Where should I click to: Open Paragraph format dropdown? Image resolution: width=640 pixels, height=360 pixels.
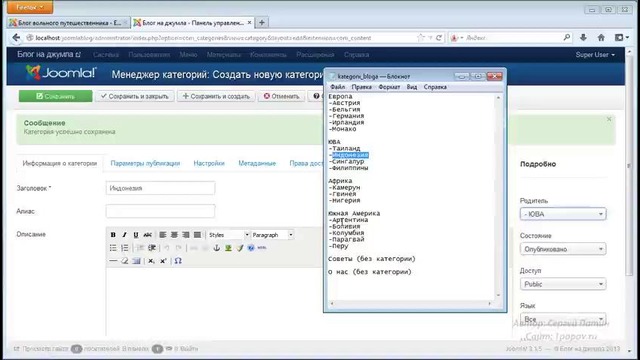click(272, 235)
